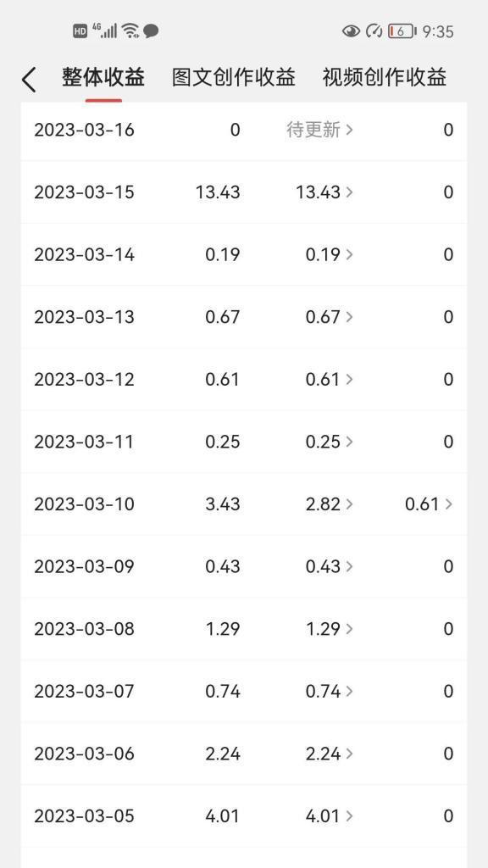The image size is (488, 868).
Task: Expand 0.61 video income on 2023-03-10
Action: point(429,504)
